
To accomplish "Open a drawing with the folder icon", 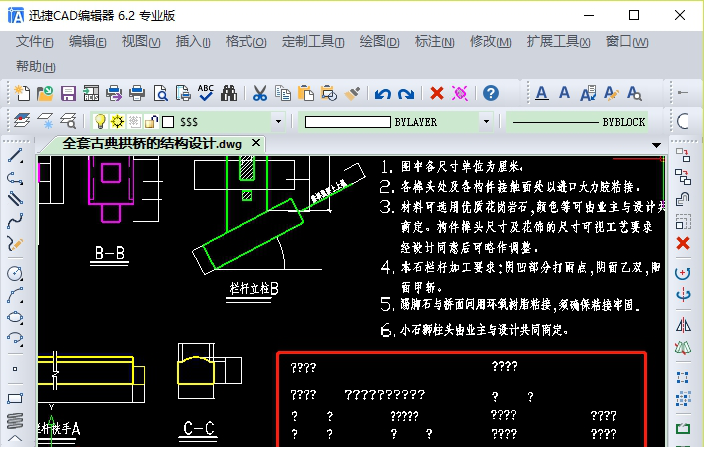I will [x=45, y=93].
